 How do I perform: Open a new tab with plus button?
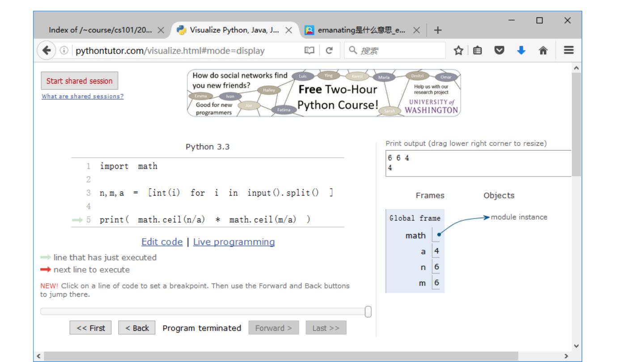437,30
